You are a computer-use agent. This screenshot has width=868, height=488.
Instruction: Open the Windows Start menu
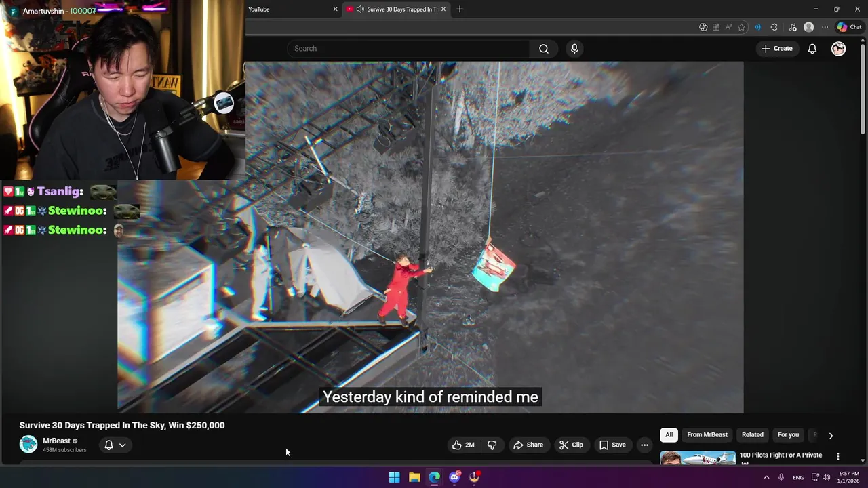(394, 477)
